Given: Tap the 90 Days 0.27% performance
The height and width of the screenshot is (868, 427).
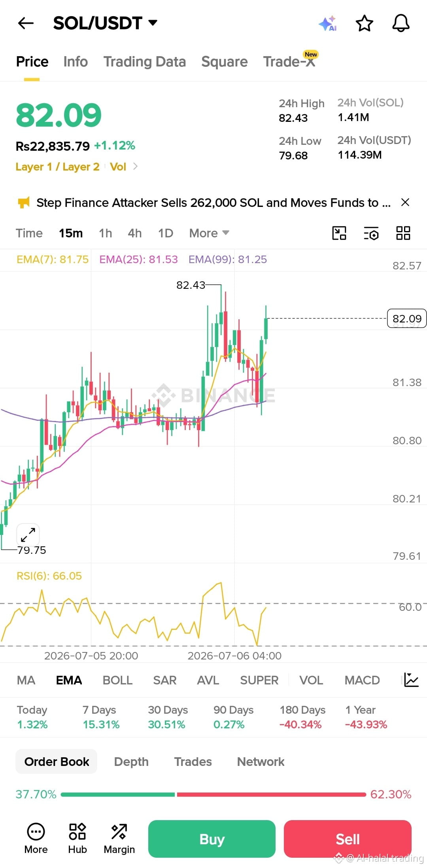Looking at the screenshot, I should [x=233, y=717].
